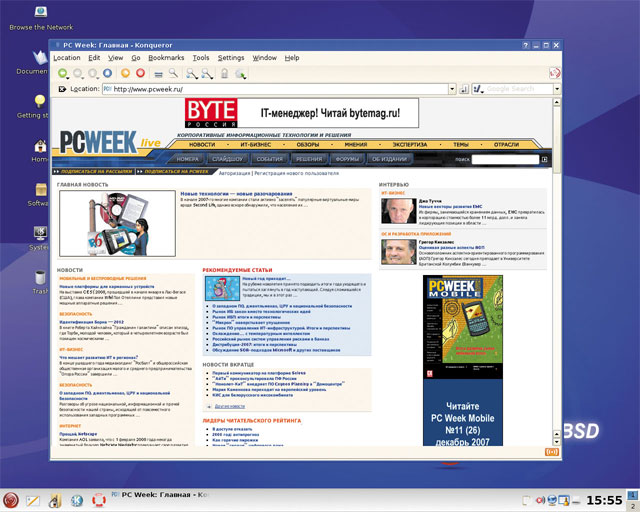
Task: Clear the location bar with the black arrow icon
Action: click(62, 89)
